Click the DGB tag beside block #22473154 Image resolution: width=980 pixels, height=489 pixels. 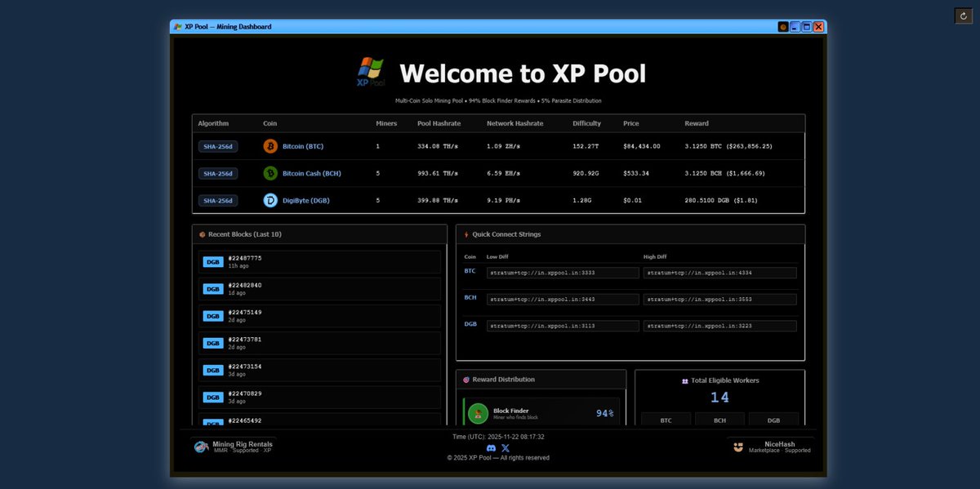click(213, 370)
